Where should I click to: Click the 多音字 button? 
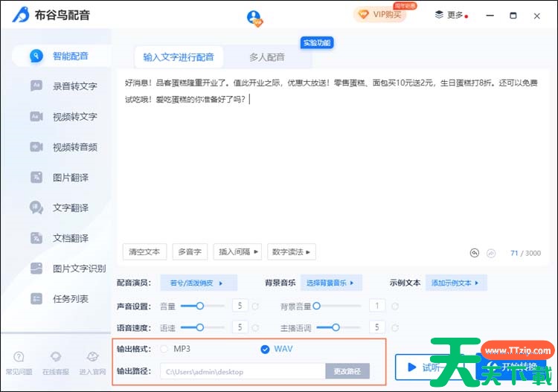190,252
